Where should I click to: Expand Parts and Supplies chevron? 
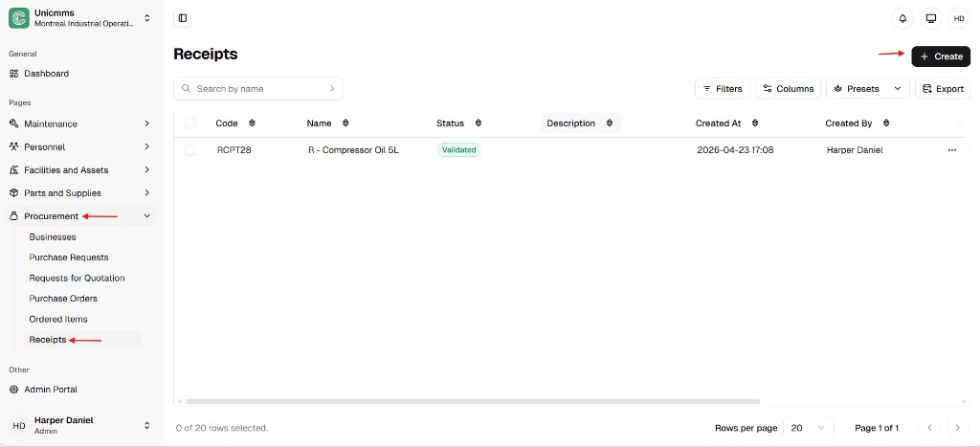146,193
